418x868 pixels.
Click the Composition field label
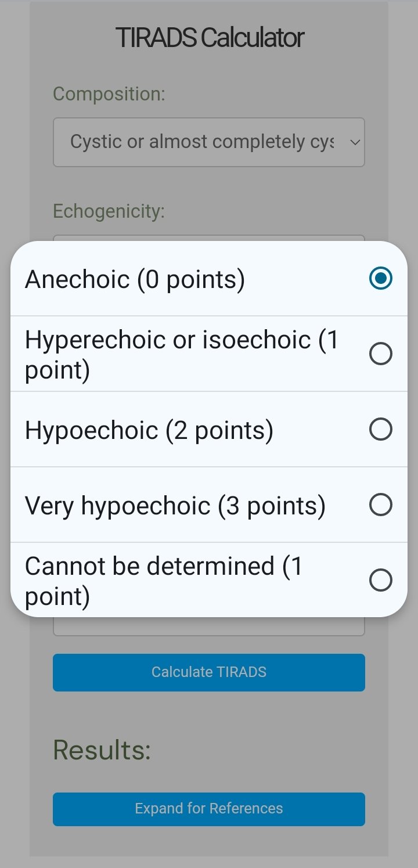109,93
